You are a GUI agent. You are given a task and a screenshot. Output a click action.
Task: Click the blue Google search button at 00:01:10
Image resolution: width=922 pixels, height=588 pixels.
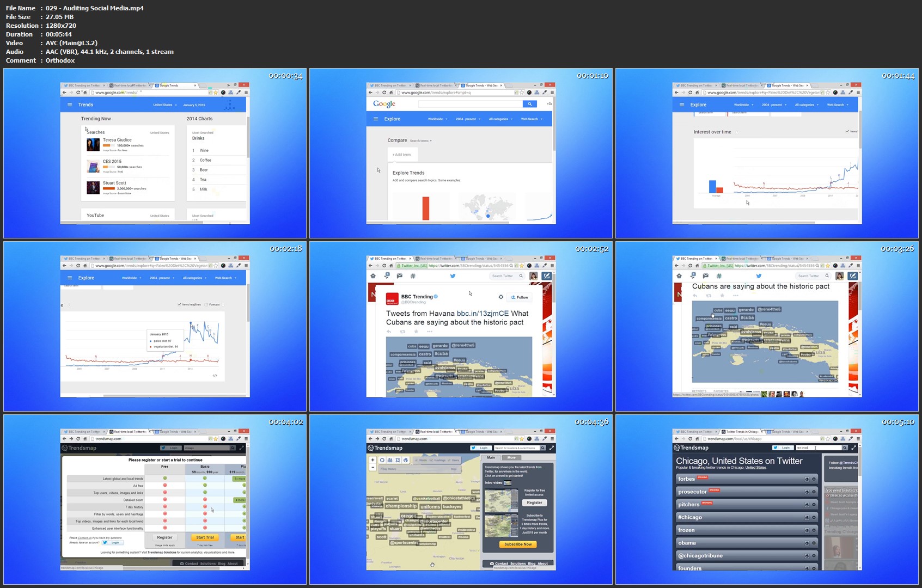click(530, 104)
